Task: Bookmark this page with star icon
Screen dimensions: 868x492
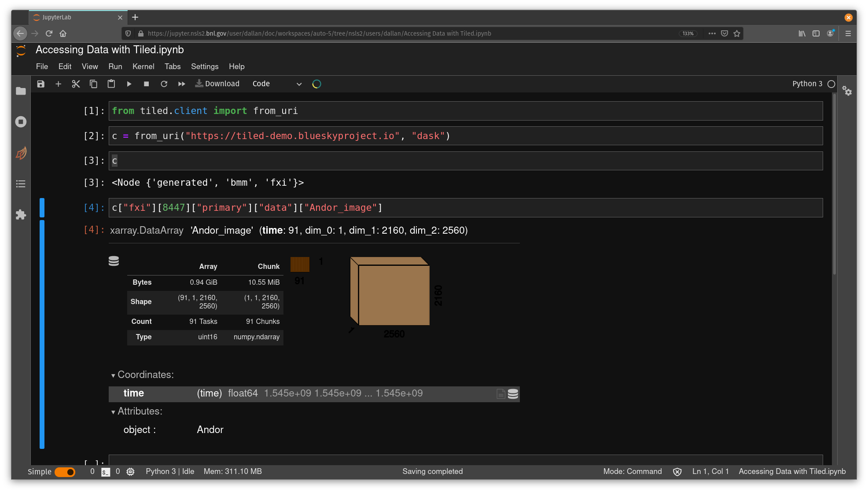Action: click(737, 33)
